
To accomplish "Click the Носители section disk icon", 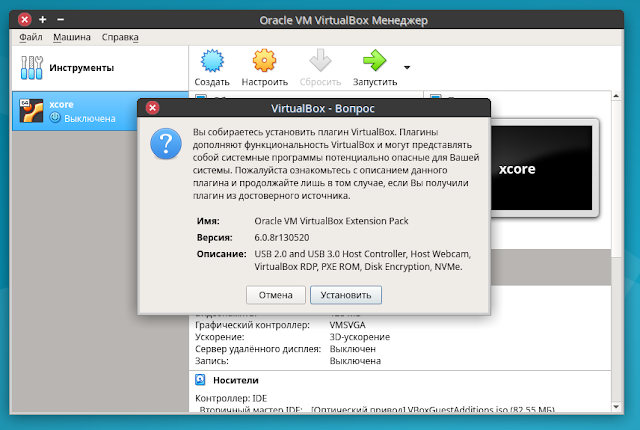I will 200,380.
